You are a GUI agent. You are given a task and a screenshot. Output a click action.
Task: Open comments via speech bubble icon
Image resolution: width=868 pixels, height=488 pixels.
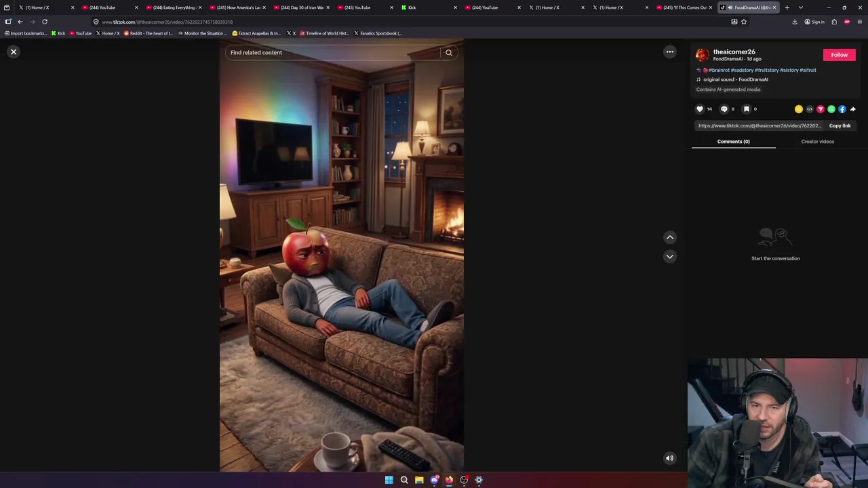click(724, 109)
